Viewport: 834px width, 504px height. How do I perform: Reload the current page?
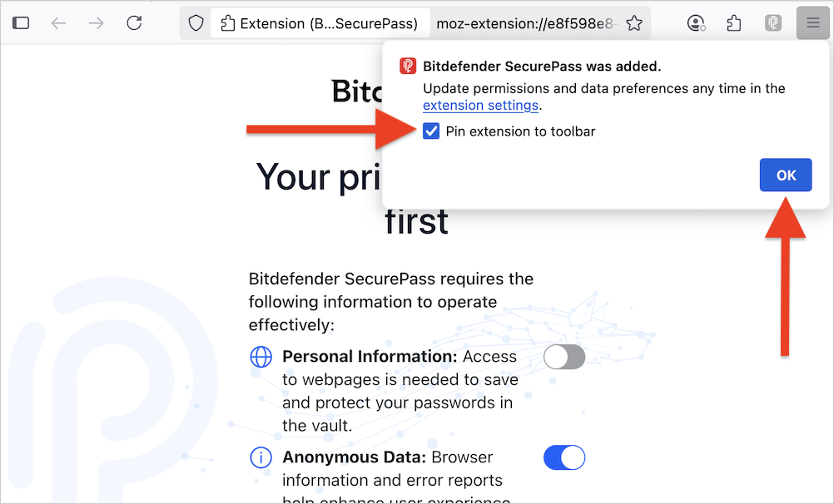pos(134,22)
